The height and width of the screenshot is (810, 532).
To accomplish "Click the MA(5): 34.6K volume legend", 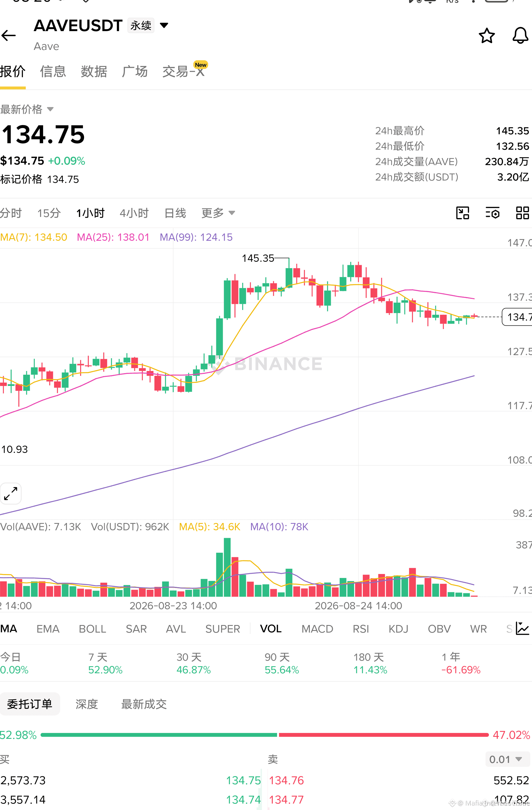I will (210, 527).
